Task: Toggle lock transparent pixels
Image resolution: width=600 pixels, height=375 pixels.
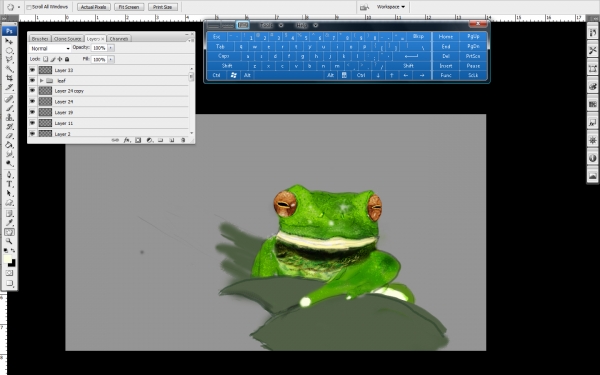Action: click(46, 59)
